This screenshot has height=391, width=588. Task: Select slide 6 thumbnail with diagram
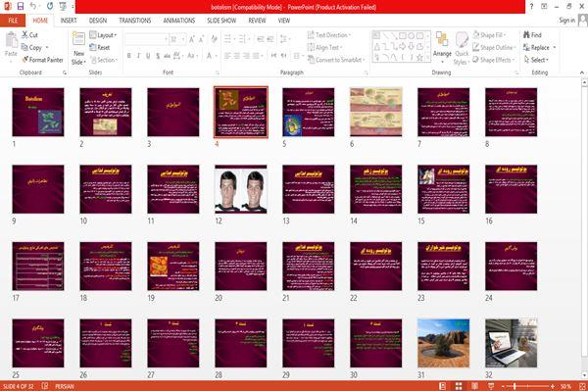tap(375, 112)
